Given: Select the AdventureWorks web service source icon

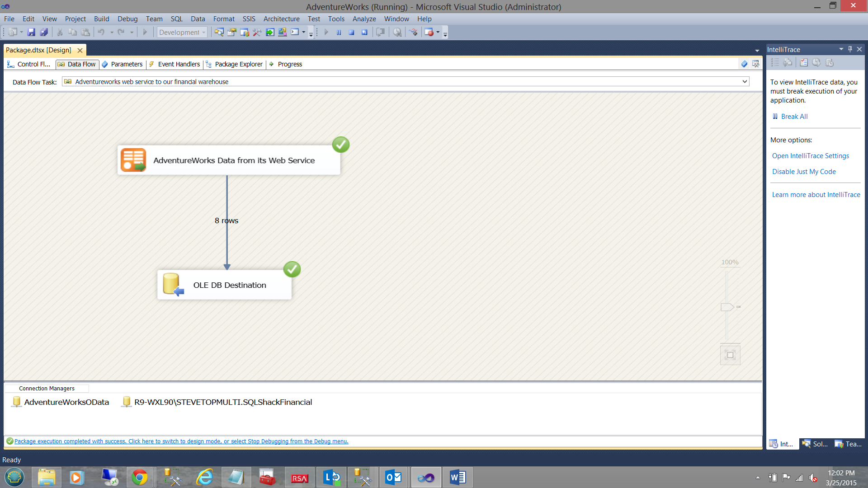Looking at the screenshot, I should tap(133, 160).
